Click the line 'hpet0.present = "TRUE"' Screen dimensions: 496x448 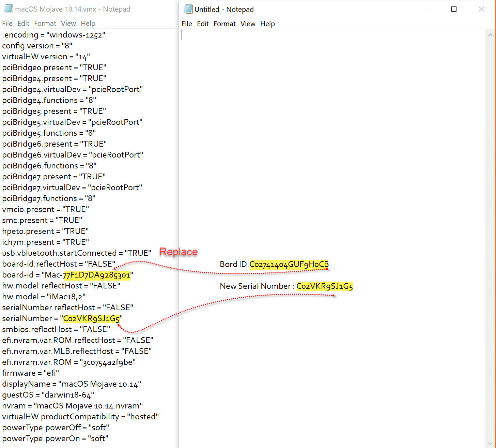click(45, 231)
